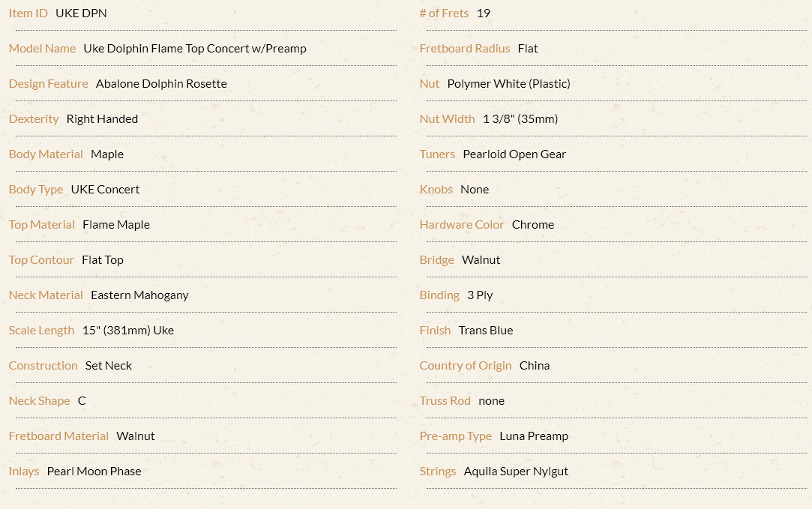Click the 'Trans Blue' finish value
Screen dimensions: 812x509
coord(486,331)
